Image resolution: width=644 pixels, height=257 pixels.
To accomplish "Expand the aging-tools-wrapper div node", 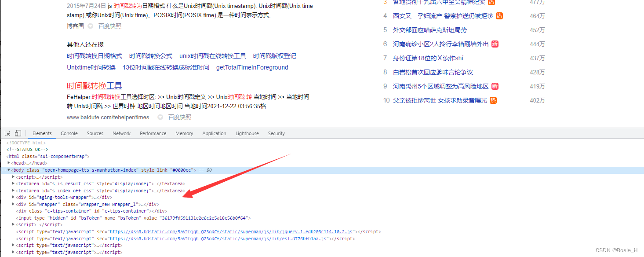I will click(x=13, y=197).
